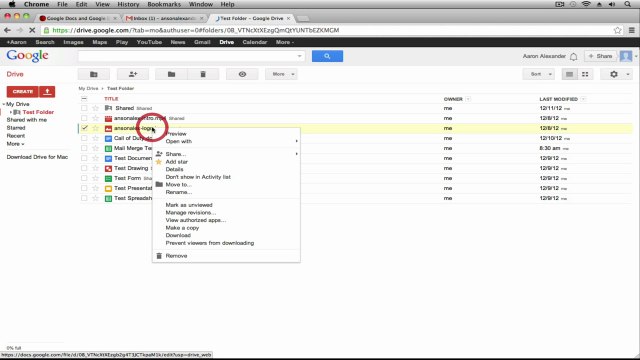Image resolution: width=640 pixels, height=360 pixels.
Task: Star the Test Drawing row
Action: [x=96, y=168]
